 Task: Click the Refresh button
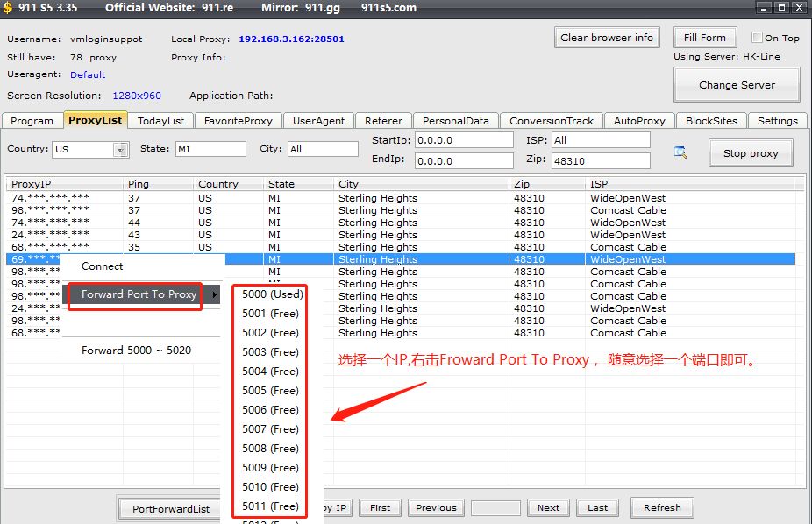coord(661,507)
